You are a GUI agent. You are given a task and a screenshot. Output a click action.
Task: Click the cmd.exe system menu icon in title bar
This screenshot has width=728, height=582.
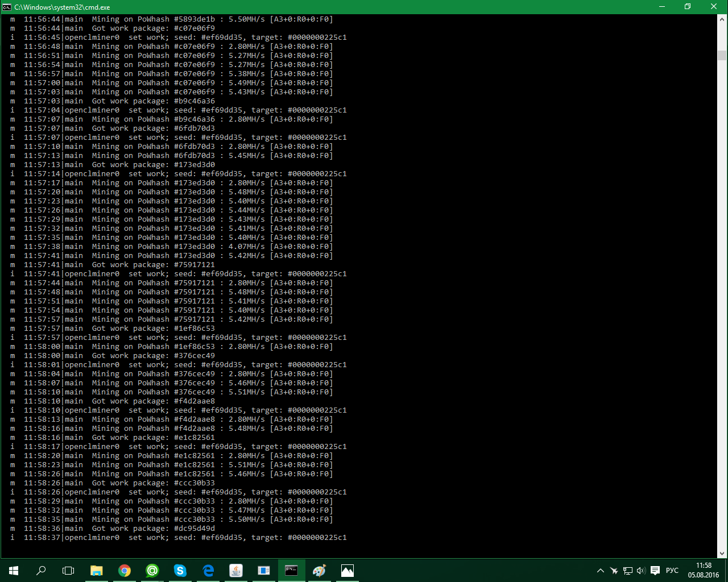[7, 7]
